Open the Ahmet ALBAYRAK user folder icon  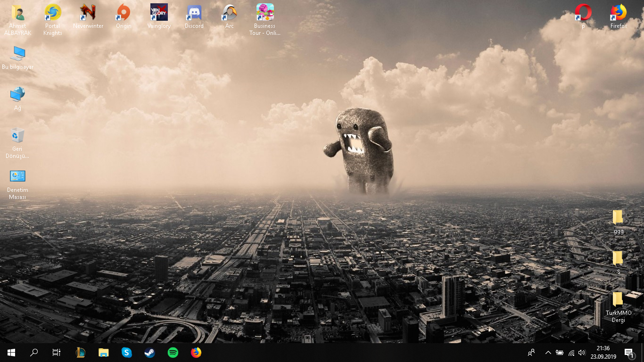(x=18, y=13)
